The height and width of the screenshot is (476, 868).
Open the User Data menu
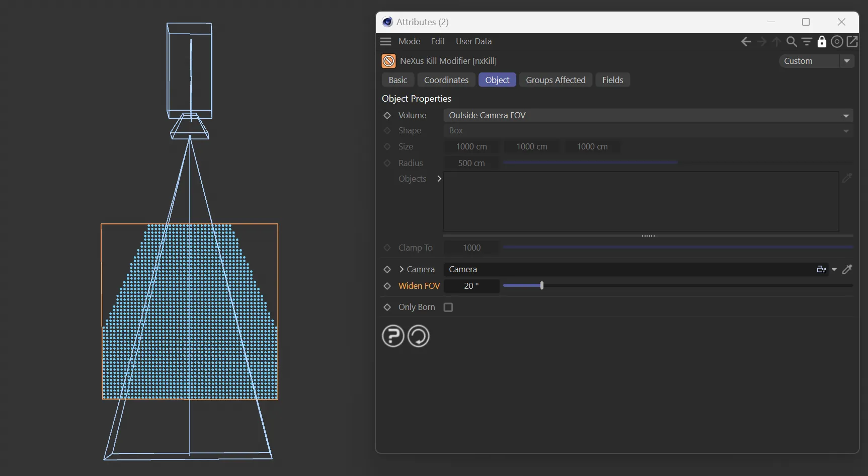pos(474,42)
